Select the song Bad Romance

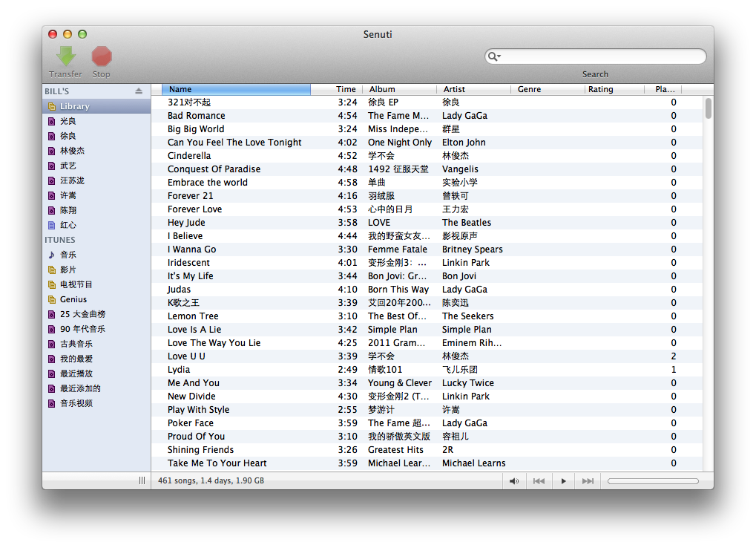coord(427,116)
